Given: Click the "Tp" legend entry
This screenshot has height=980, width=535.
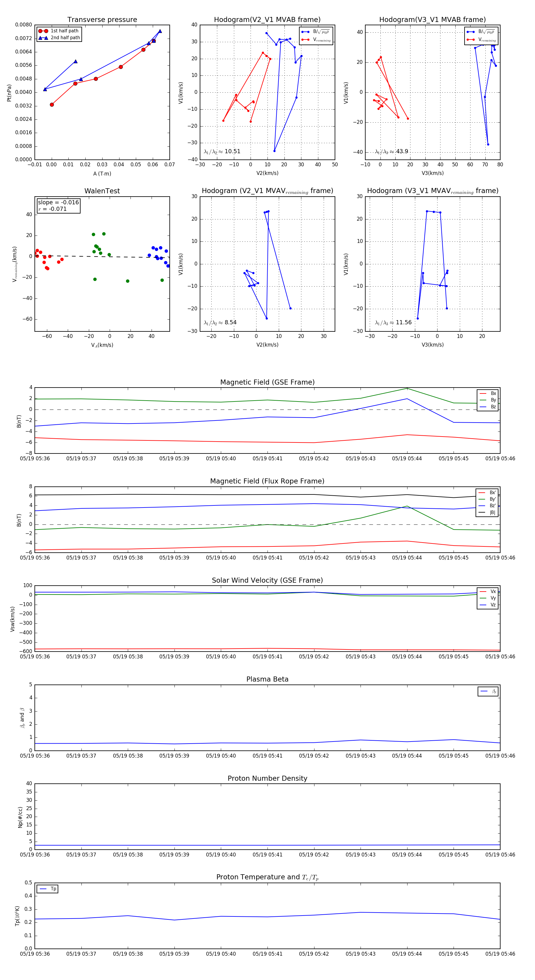Looking at the screenshot, I should pos(48,889).
